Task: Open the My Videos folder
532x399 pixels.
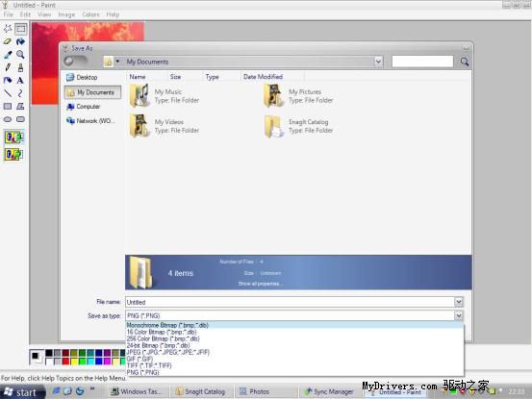Action: coord(165,126)
